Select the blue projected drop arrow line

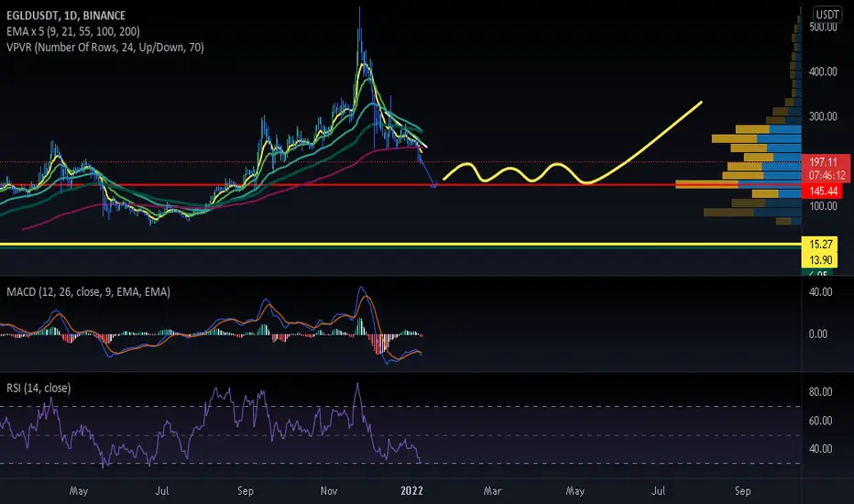(x=426, y=170)
